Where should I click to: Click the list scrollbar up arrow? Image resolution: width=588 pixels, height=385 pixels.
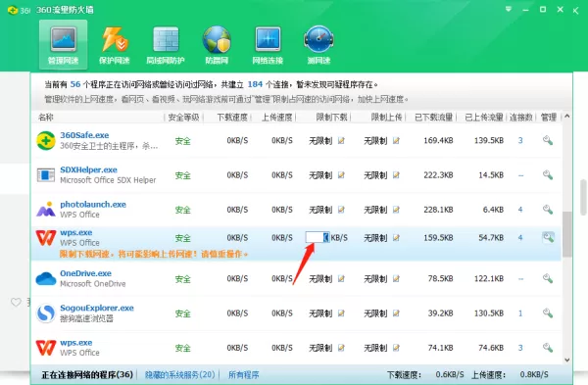pyautogui.click(x=567, y=117)
